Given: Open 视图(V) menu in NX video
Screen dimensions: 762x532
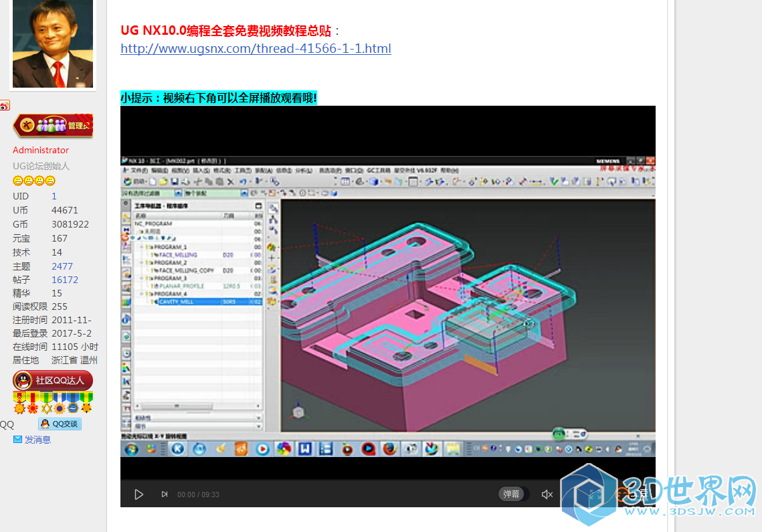Looking at the screenshot, I should pyautogui.click(x=180, y=171).
